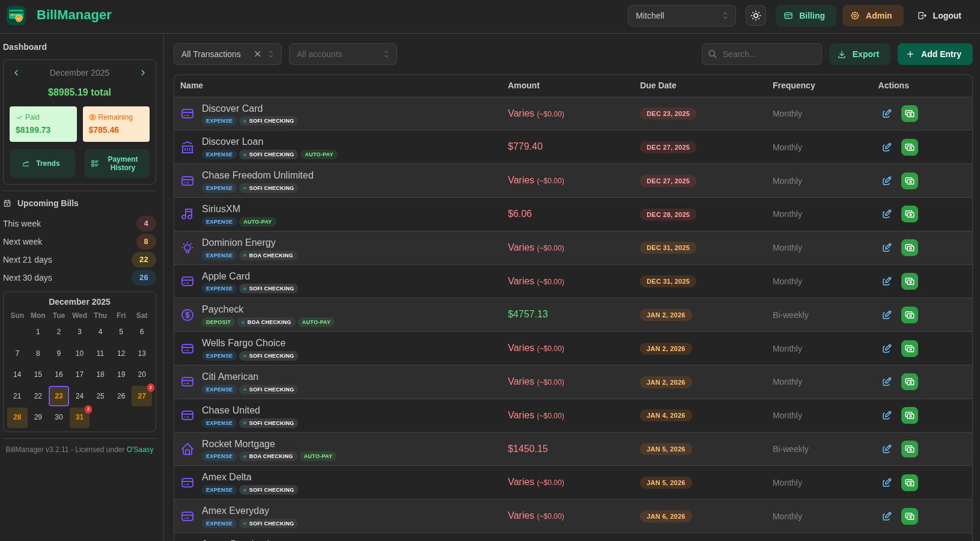Click the Paycheck deposit dollar icon

[187, 314]
